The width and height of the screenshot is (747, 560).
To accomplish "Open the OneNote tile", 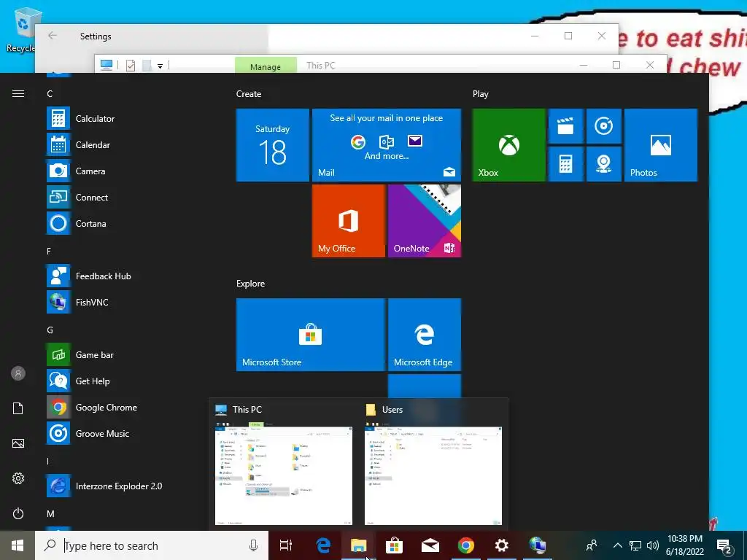I will pos(425,220).
